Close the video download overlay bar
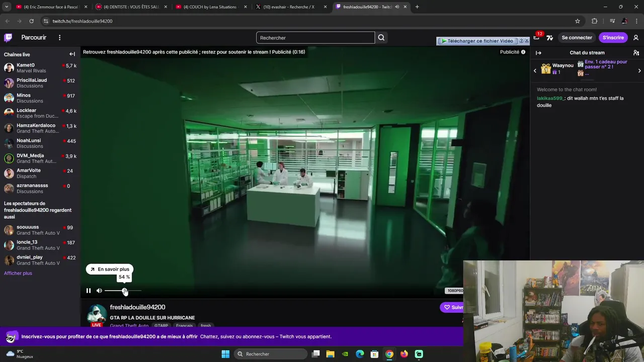 (x=527, y=41)
